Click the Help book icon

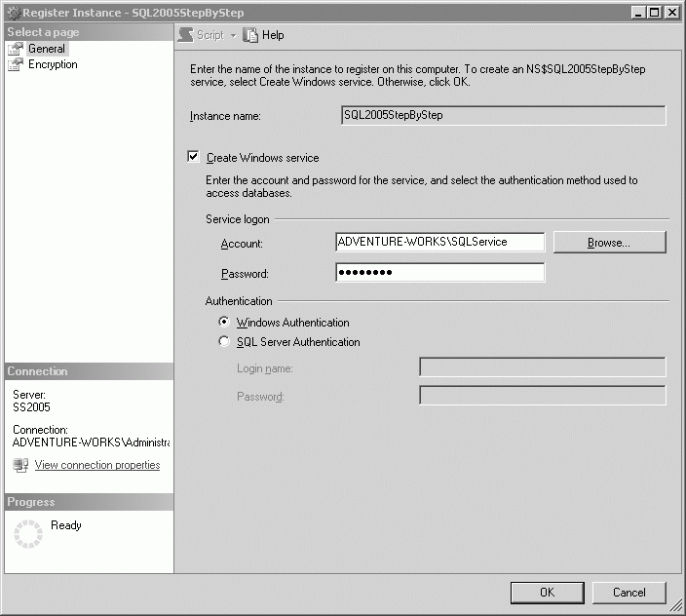(x=250, y=35)
